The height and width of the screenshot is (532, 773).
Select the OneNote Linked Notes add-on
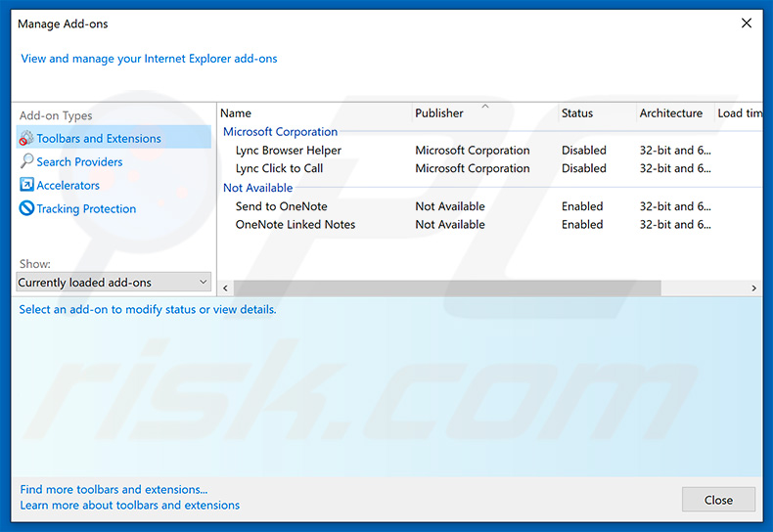coord(295,224)
